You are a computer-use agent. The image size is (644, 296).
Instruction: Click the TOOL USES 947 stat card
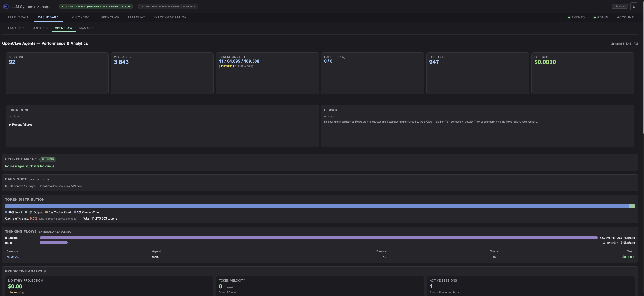click(478, 73)
